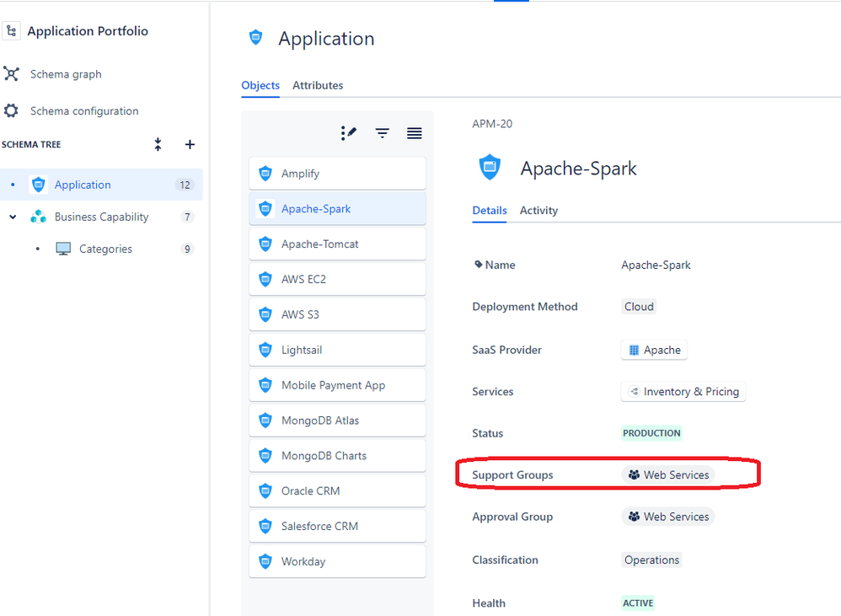Open Web Services under Approval Group
Viewport: 841px width, 616px height.
pos(668,517)
